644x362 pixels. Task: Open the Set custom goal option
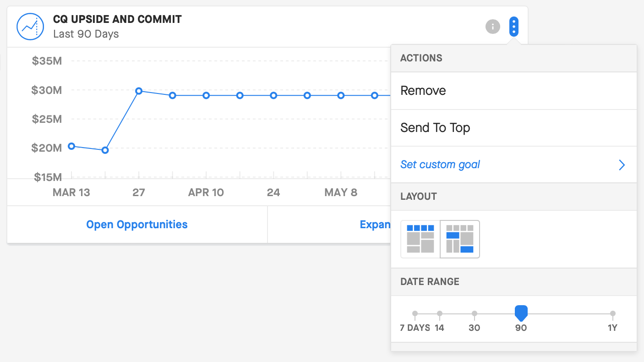(514, 165)
